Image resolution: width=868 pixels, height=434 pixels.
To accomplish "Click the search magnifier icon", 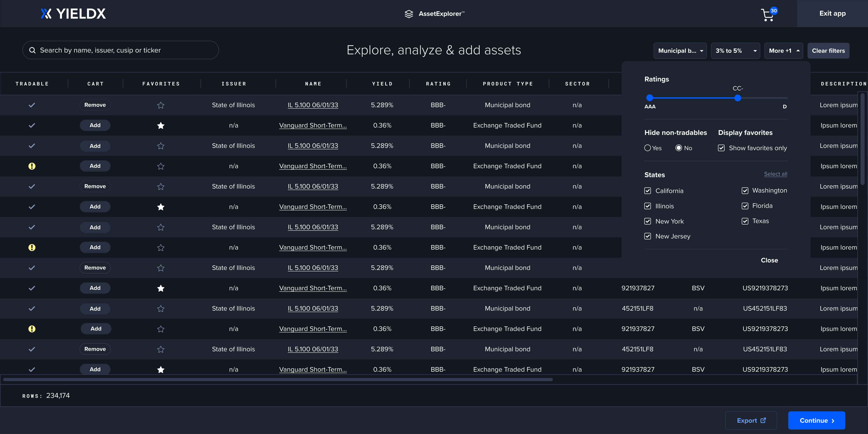I will pos(32,50).
